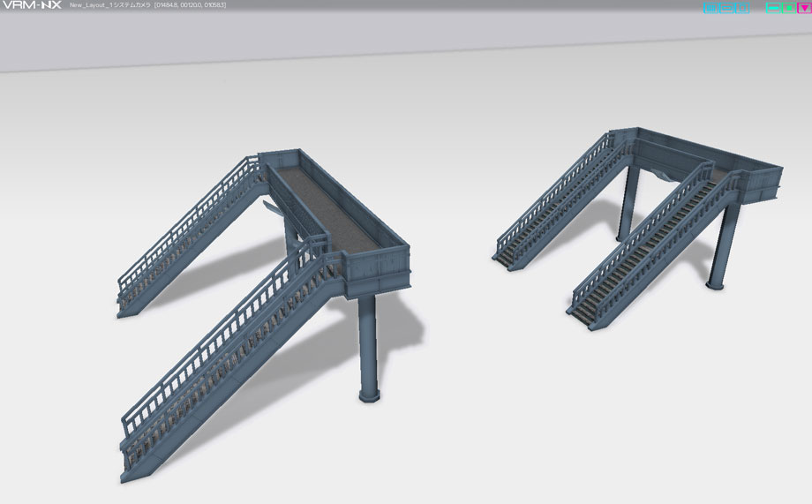Viewport: 812px width, 504px height.
Task: Select the right footbridge's rear-left support pillar
Action: click(628, 203)
